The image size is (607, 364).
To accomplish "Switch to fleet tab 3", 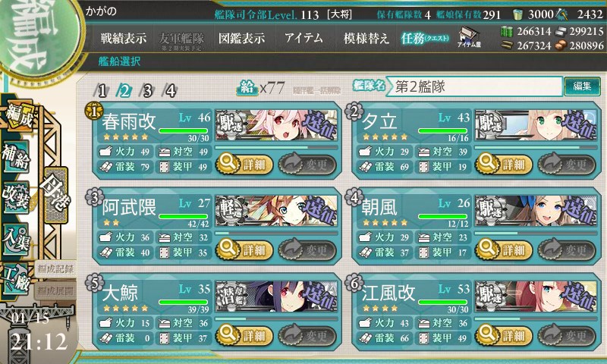I will (147, 90).
